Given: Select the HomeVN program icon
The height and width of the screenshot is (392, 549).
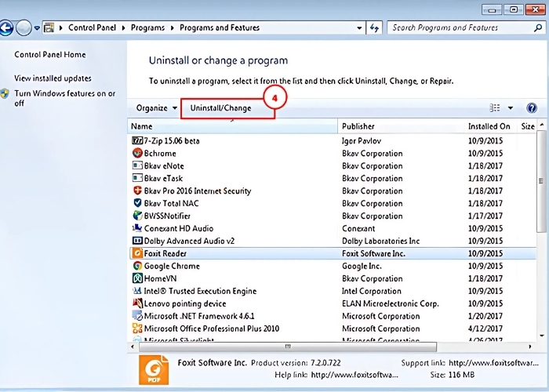Looking at the screenshot, I should [x=137, y=279].
